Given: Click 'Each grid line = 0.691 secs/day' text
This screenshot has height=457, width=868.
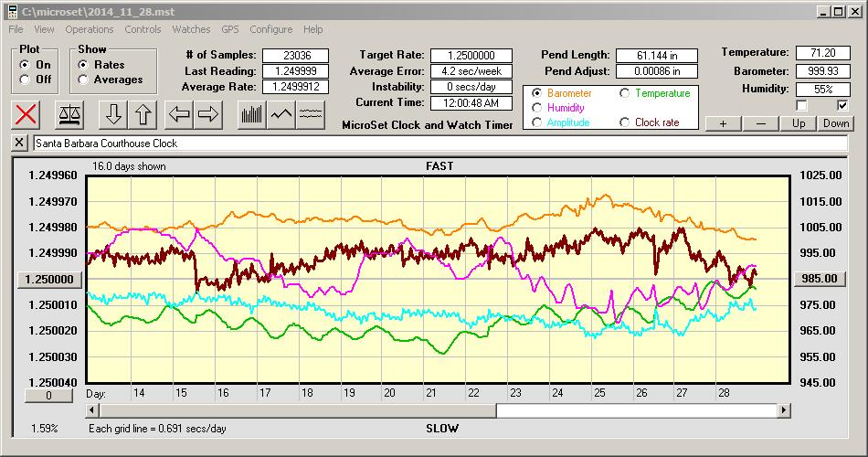Looking at the screenshot, I should pyautogui.click(x=157, y=428).
